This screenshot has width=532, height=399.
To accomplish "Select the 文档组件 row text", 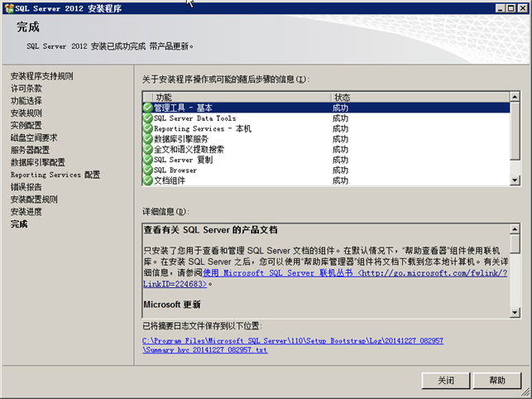I will [170, 180].
